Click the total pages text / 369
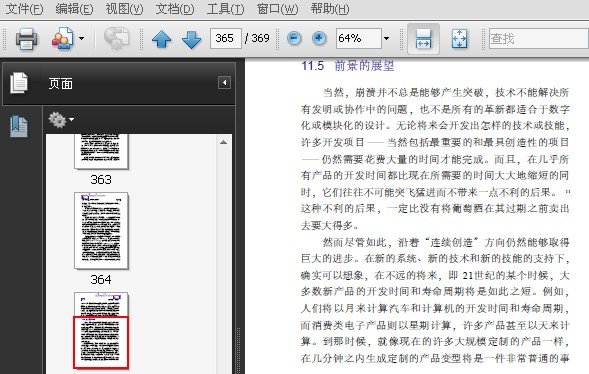This screenshot has width=589, height=374. coord(257,38)
